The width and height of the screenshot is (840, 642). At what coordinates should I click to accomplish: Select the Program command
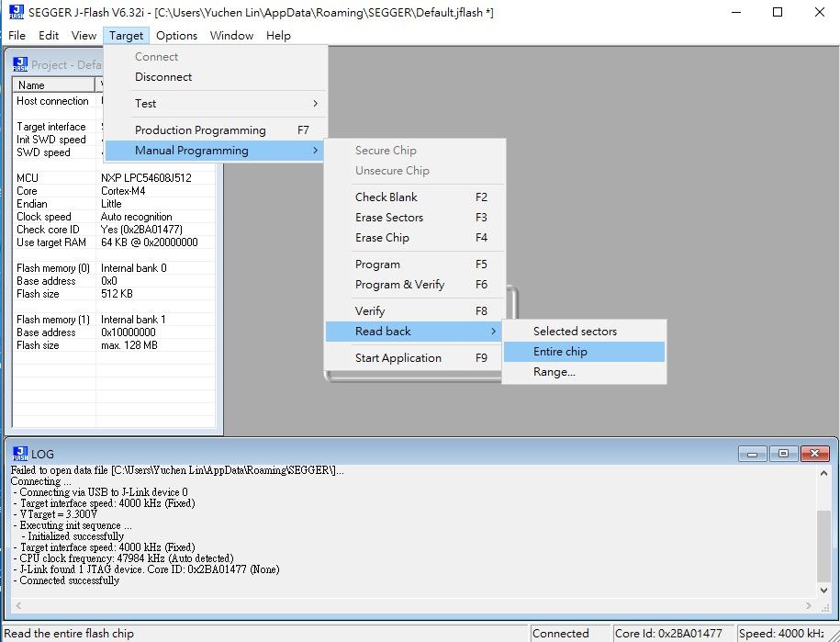pyautogui.click(x=415, y=265)
